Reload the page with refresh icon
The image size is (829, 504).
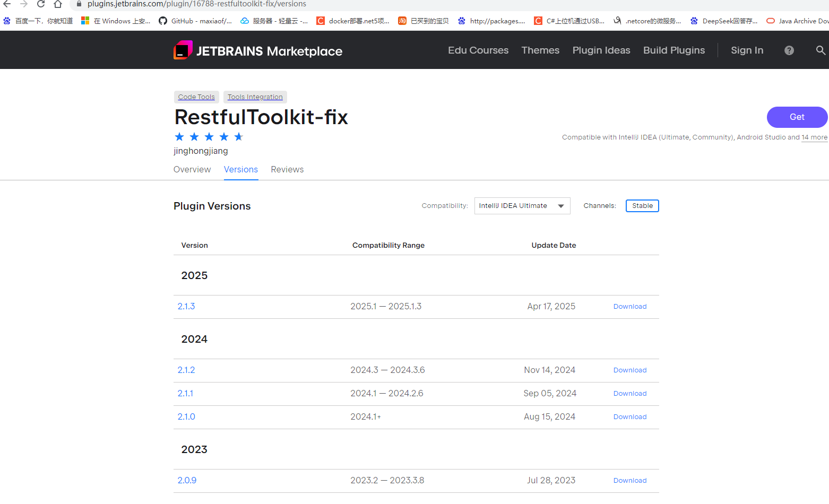[41, 4]
